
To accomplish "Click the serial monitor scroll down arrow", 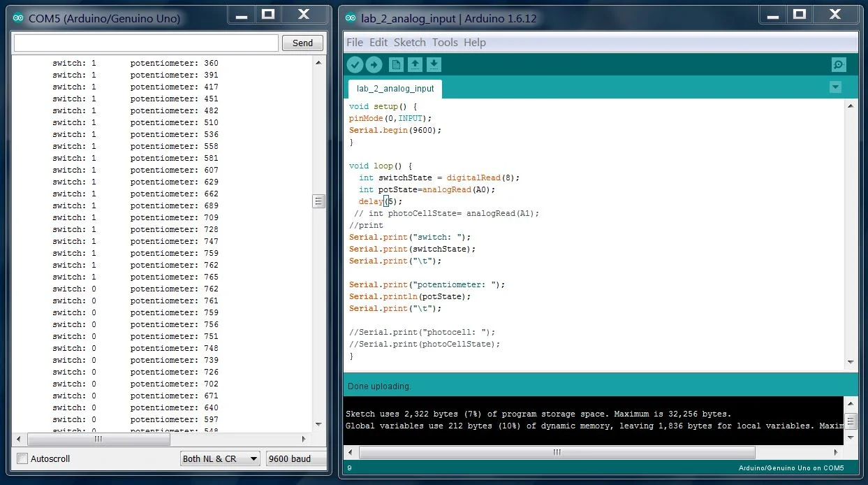I will 319,424.
